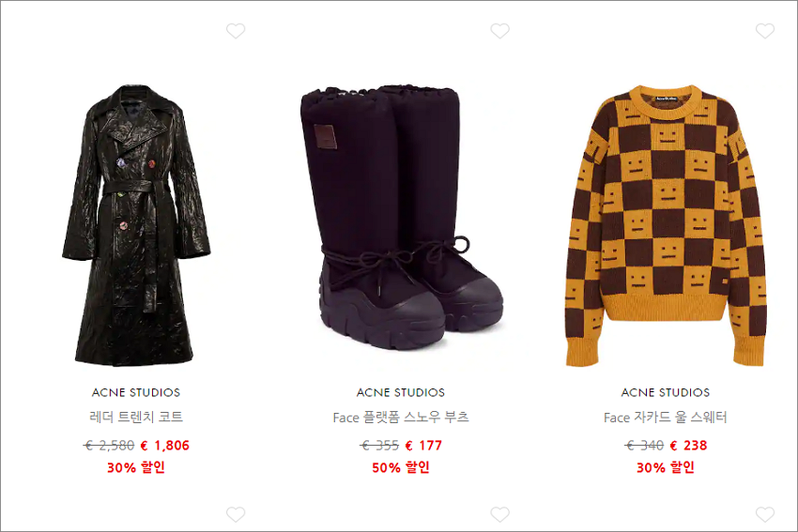Open the 레더 트렌치 코트 product title

(136, 417)
